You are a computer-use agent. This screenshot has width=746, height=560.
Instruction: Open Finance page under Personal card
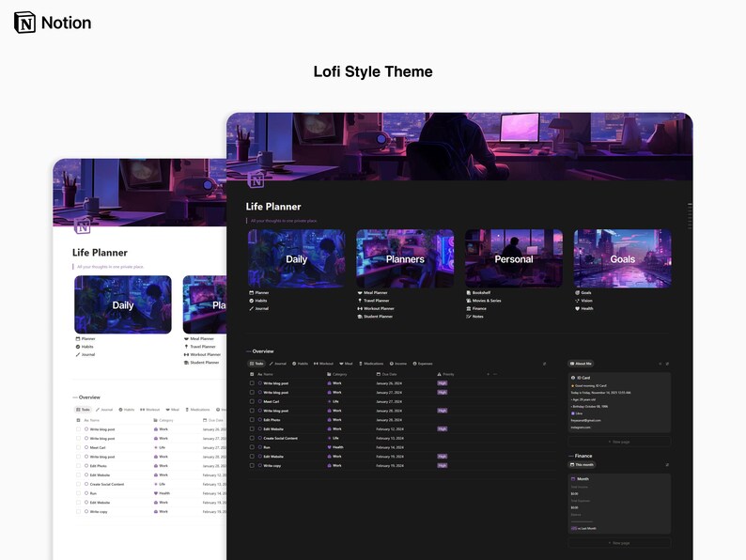(x=476, y=309)
